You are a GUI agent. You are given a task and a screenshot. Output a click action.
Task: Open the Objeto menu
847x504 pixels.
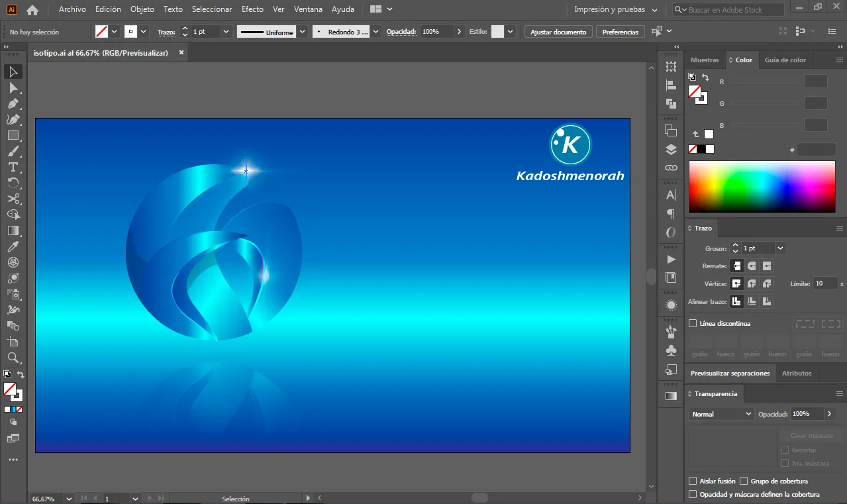click(x=142, y=9)
